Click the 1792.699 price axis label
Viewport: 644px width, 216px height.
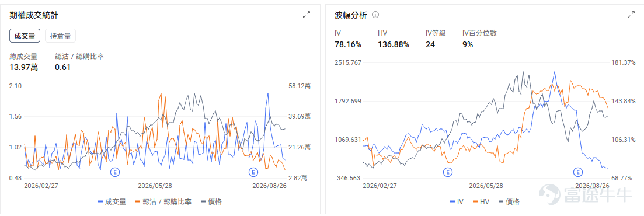[349, 101]
